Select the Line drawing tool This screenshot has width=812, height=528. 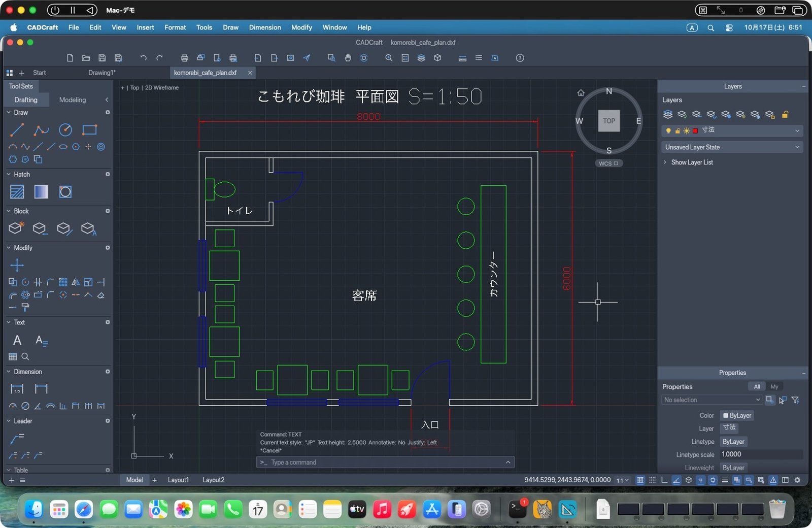17,130
